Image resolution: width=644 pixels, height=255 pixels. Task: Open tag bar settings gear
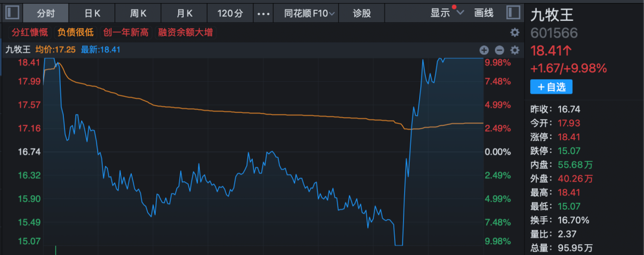tap(515, 32)
